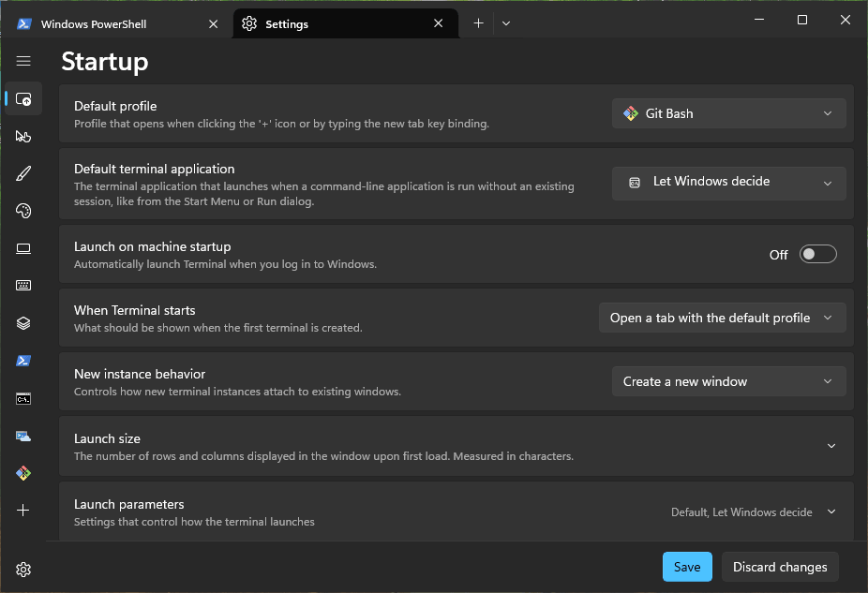Screen dimensions: 868x593
Task: Open a new tab with plus button
Action: coord(478,23)
